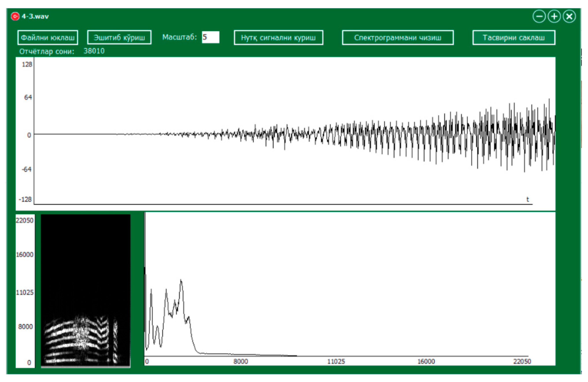Minimize window with the minus circle icon
The height and width of the screenshot is (382, 588).
tap(539, 17)
